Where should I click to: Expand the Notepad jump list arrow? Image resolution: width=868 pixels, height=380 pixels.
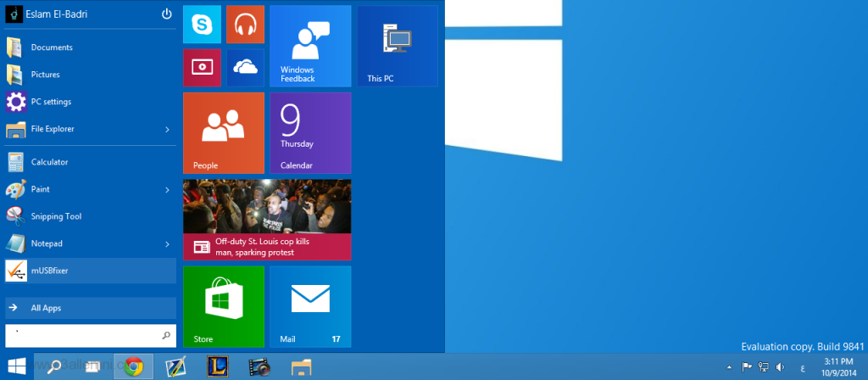(167, 243)
